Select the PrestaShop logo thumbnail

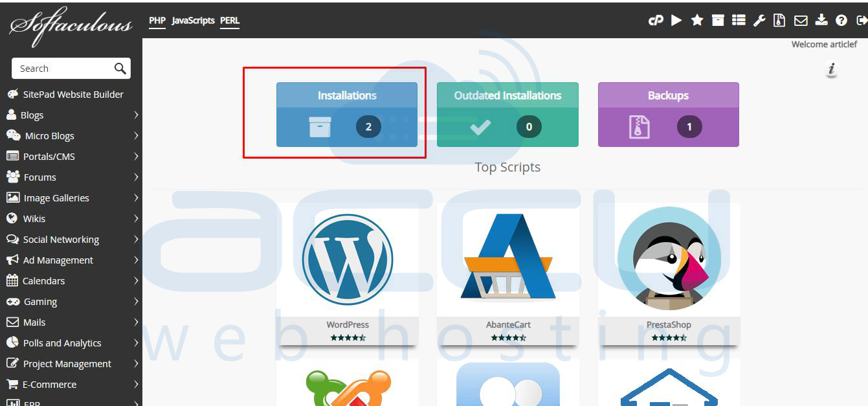669,258
